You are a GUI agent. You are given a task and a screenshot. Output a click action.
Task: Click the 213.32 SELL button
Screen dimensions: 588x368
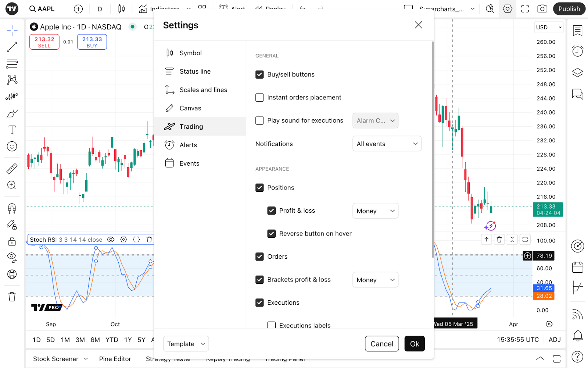pos(44,42)
